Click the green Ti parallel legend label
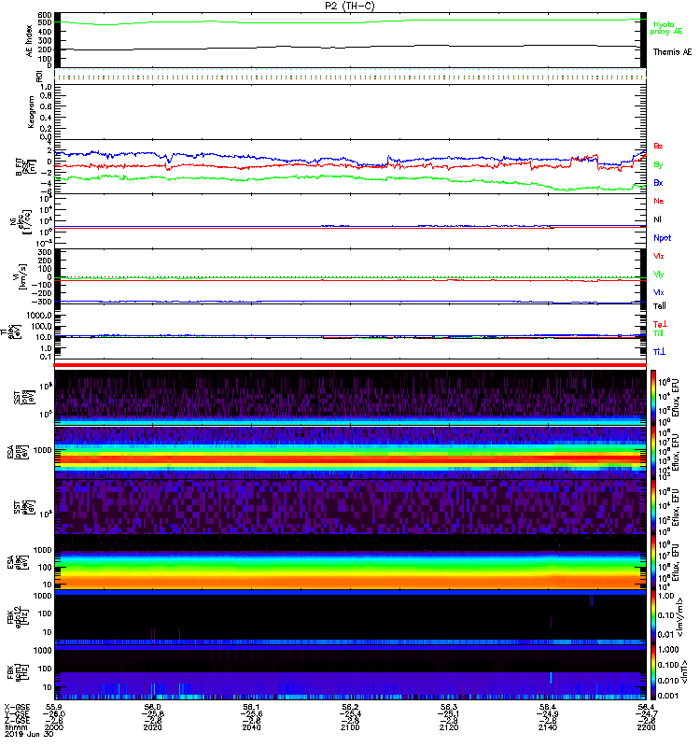 [x=658, y=333]
